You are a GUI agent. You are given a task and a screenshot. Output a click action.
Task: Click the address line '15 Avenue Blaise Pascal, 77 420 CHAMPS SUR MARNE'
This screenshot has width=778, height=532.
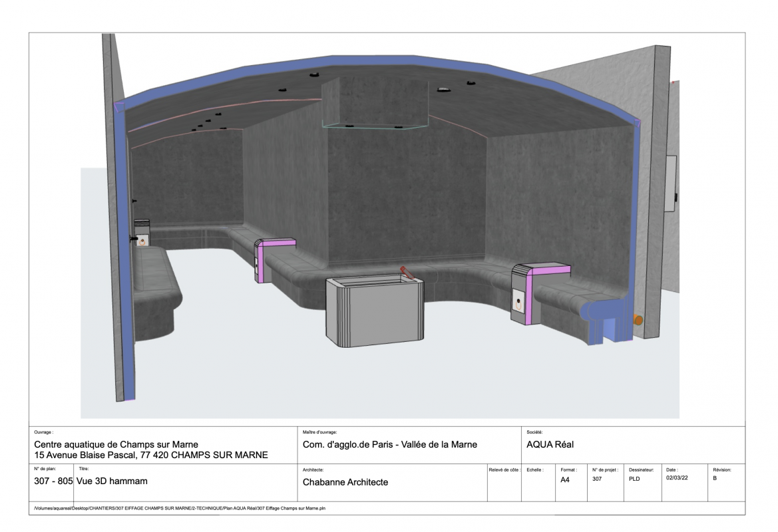(151, 455)
